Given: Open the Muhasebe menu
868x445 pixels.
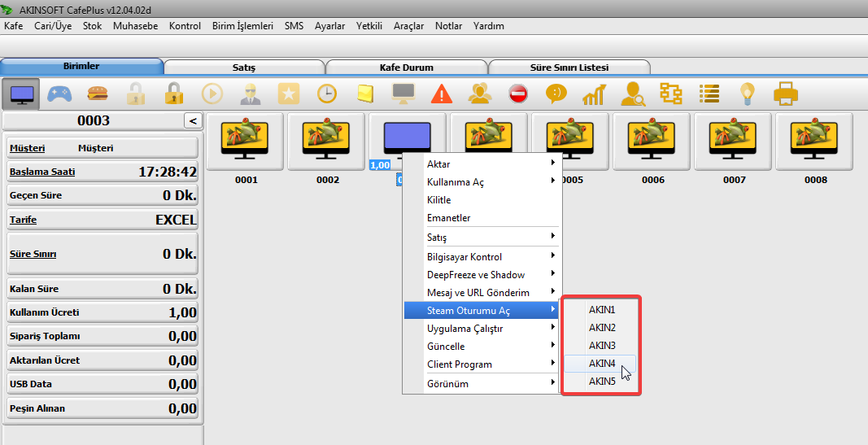Looking at the screenshot, I should [x=136, y=25].
